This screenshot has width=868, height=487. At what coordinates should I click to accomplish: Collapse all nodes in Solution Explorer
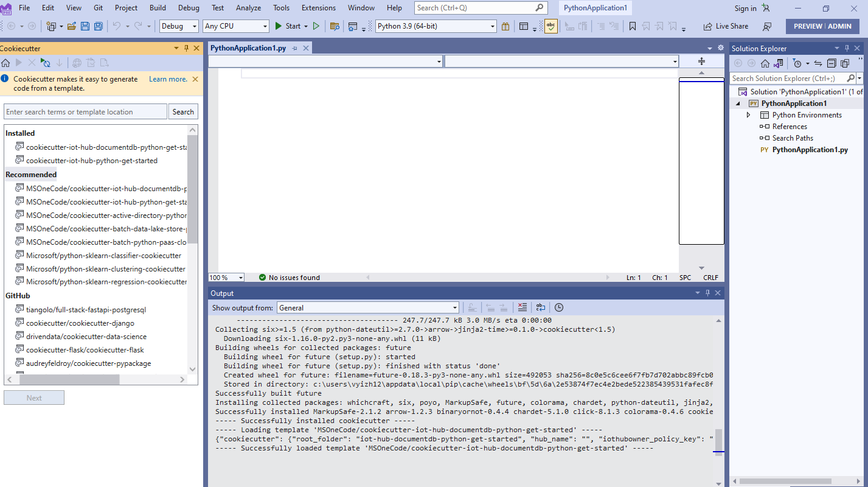click(832, 63)
